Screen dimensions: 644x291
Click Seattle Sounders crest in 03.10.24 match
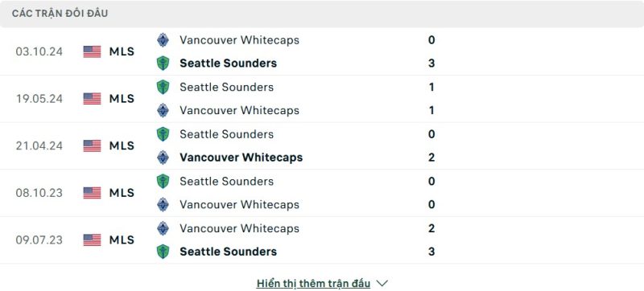click(x=163, y=64)
